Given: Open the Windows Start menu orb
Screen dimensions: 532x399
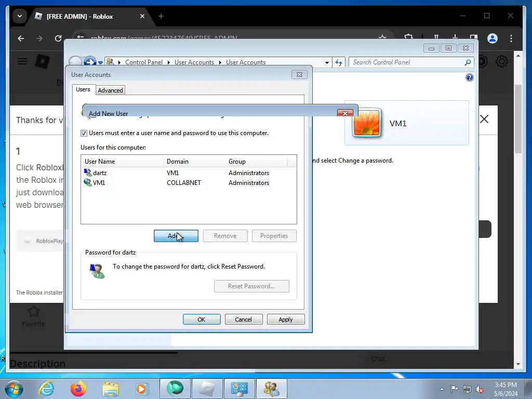Looking at the screenshot, I should 14,389.
